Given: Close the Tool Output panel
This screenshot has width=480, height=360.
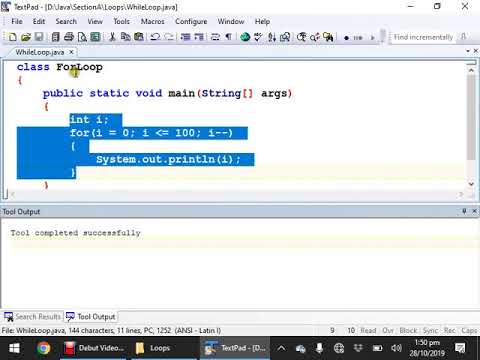Looking at the screenshot, I should tap(474, 211).
